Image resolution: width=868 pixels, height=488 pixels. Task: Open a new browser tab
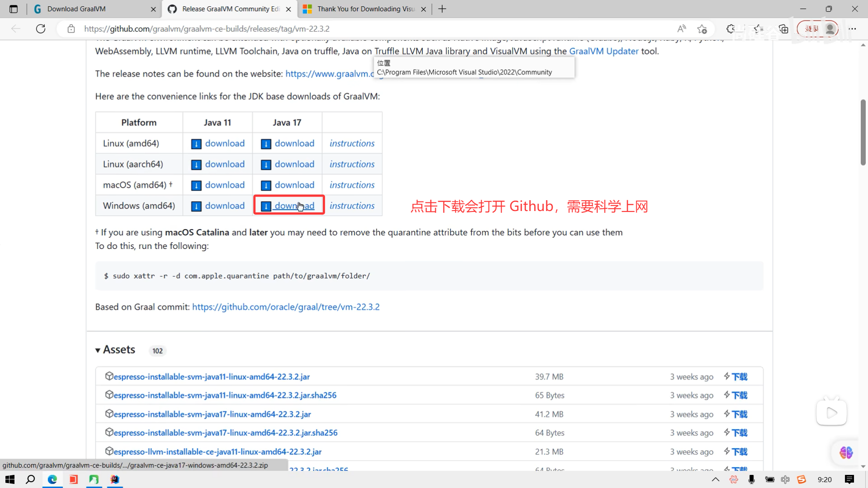[442, 9]
